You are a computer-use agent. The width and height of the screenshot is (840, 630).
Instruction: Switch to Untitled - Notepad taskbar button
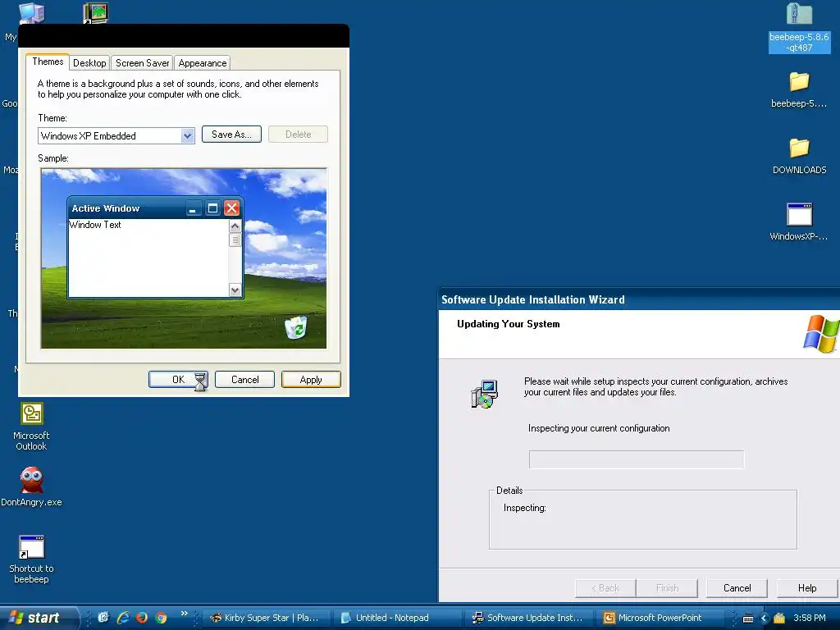pyautogui.click(x=396, y=618)
